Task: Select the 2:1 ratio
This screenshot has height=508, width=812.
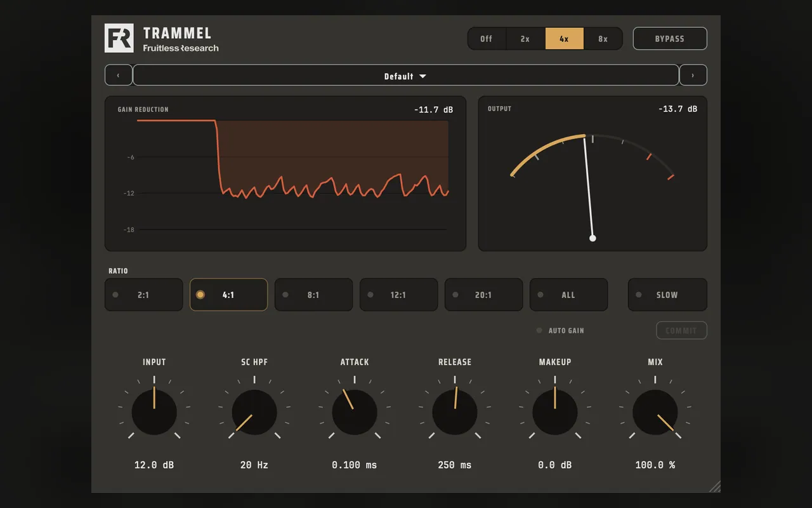Action: pyautogui.click(x=143, y=295)
